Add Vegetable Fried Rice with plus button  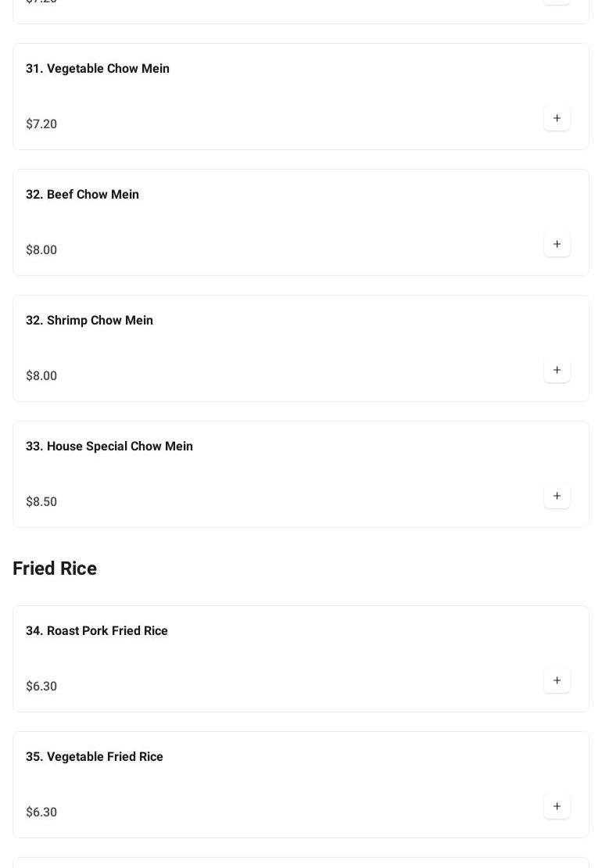point(557,807)
